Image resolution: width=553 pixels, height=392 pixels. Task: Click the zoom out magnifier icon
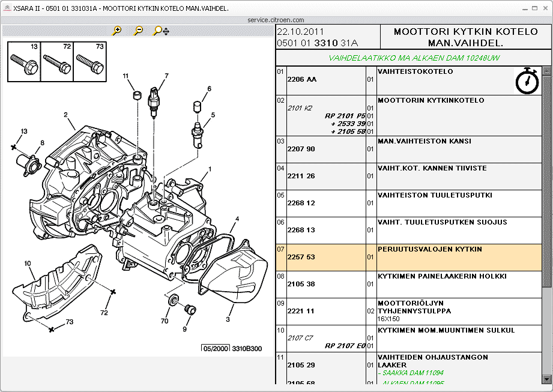139,31
